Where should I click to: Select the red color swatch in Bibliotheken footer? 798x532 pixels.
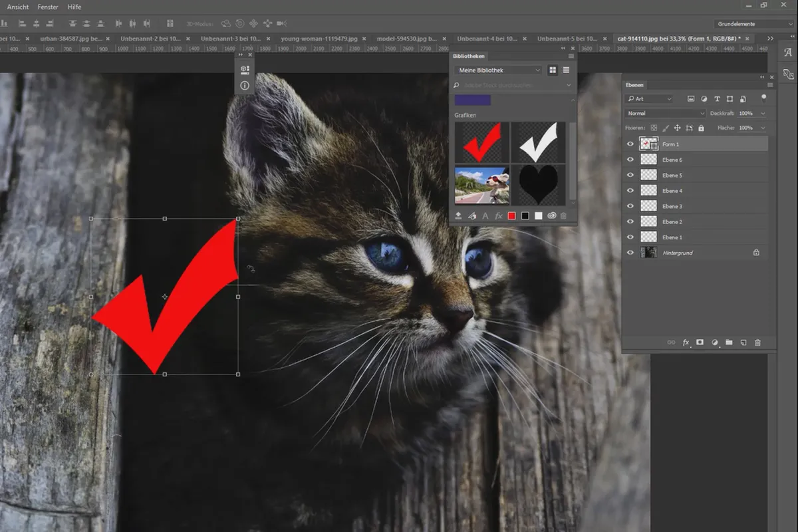click(512, 215)
